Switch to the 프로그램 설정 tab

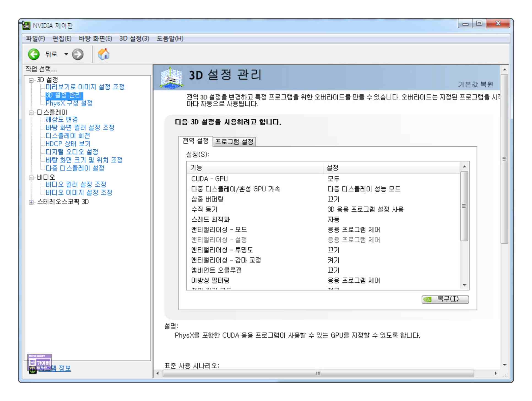click(234, 142)
